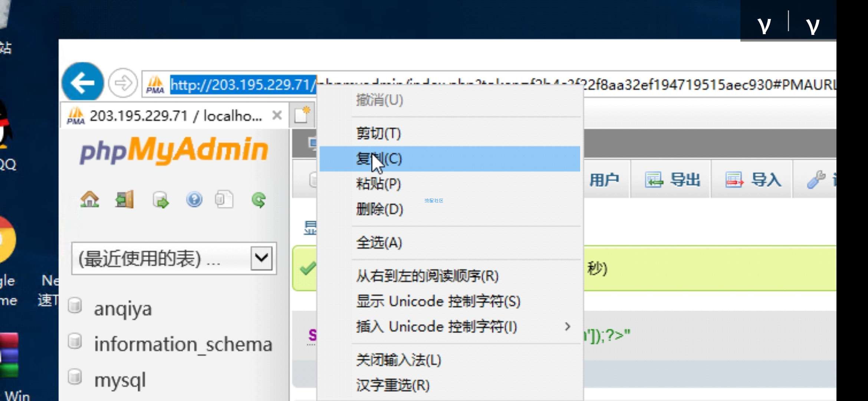Click the phpMyAdmin logo
This screenshot has width=868, height=401.
[174, 150]
